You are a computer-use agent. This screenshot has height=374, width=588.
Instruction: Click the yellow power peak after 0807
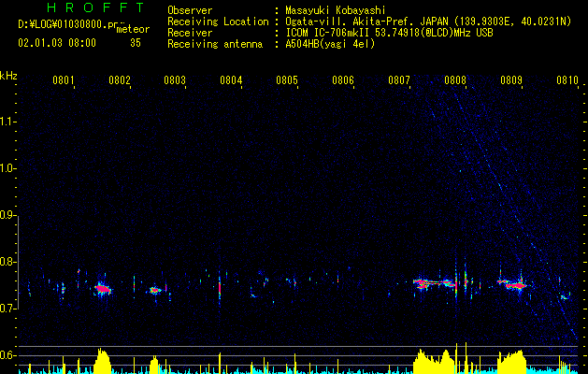[434, 362]
